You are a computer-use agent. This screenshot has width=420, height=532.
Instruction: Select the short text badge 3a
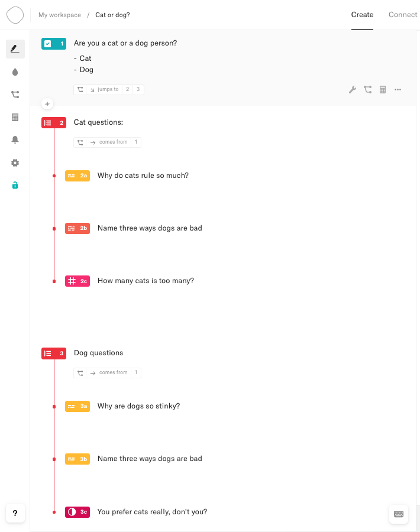click(77, 406)
